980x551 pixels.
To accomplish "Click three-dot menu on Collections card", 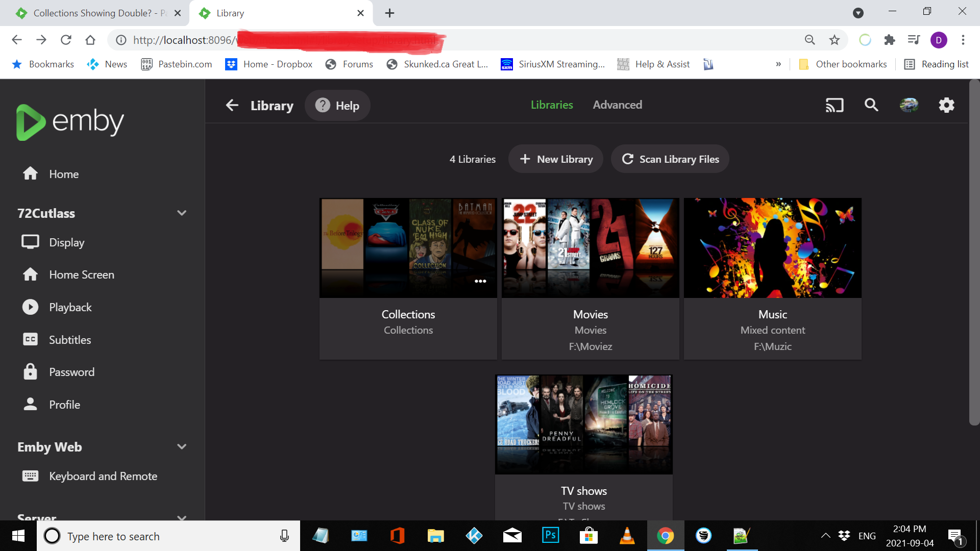I will click(480, 281).
